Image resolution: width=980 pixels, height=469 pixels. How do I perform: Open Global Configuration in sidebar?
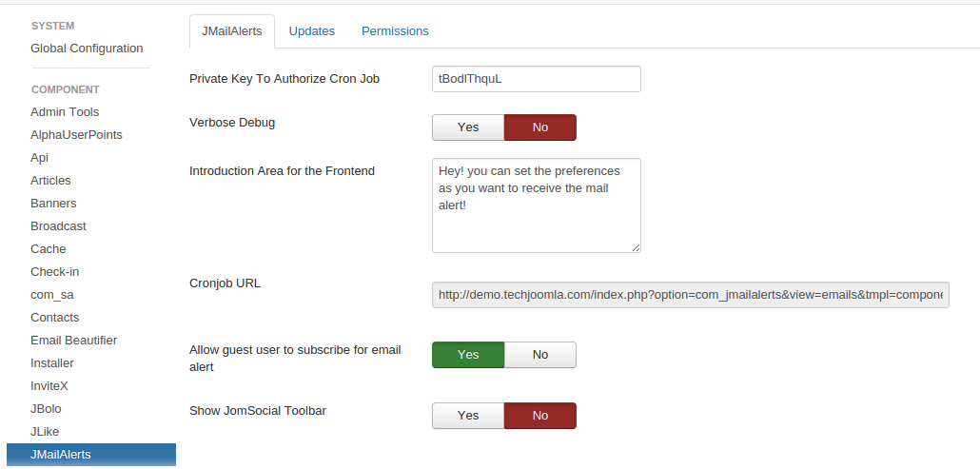coord(87,49)
